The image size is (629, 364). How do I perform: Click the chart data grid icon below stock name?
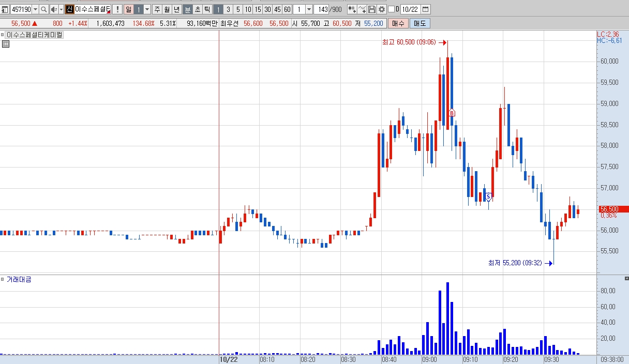coord(6,44)
